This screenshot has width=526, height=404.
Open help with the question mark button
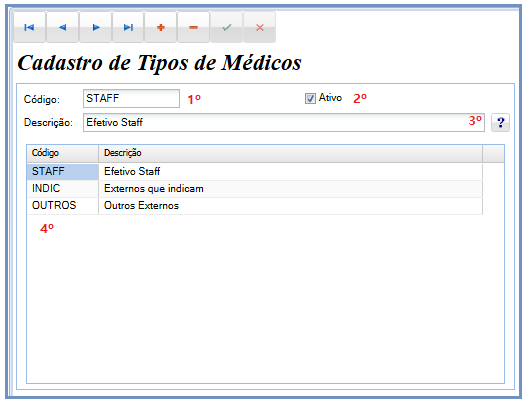(x=500, y=122)
